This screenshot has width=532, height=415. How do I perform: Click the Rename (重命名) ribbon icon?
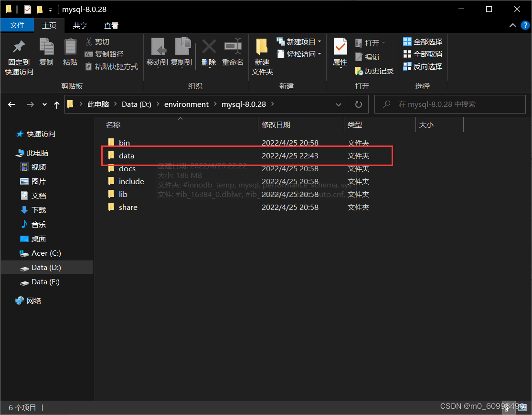coord(233,52)
